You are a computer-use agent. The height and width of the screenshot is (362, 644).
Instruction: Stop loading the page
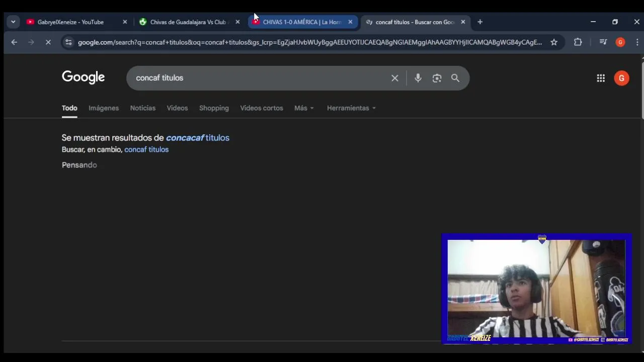pos(48,42)
